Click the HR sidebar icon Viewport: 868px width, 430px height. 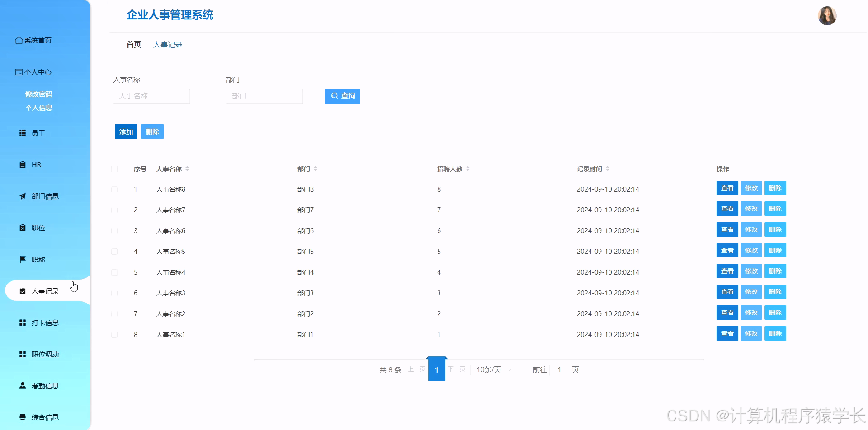click(x=22, y=164)
